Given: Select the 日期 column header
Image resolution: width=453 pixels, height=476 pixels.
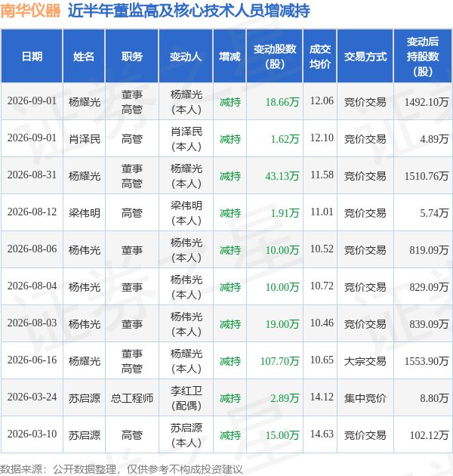Looking at the screenshot, I should point(32,56).
